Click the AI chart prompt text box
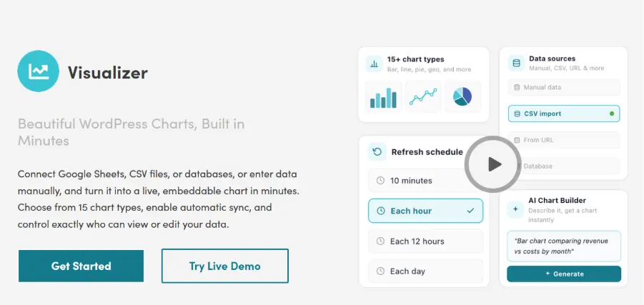This screenshot has height=305, width=644. pyautogui.click(x=564, y=246)
